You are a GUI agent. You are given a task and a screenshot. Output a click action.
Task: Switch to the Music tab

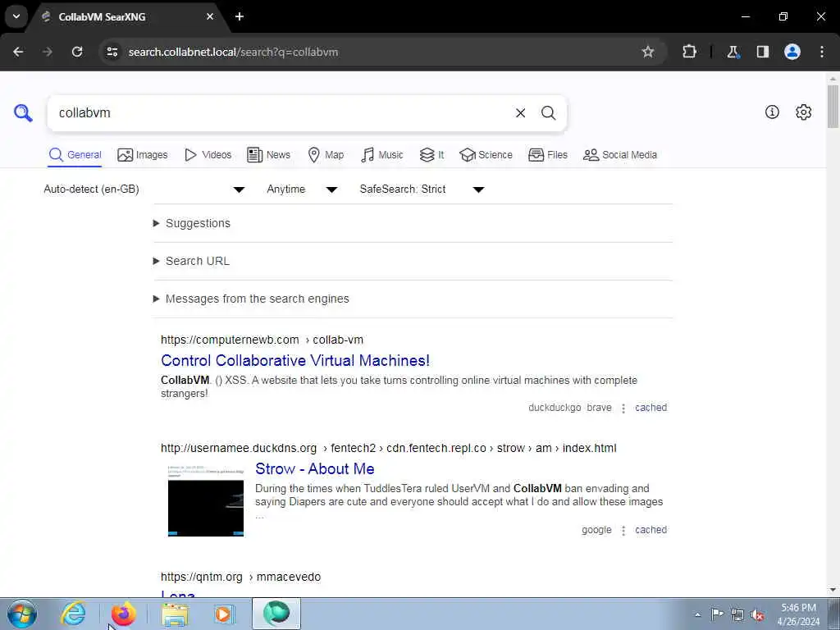(382, 155)
